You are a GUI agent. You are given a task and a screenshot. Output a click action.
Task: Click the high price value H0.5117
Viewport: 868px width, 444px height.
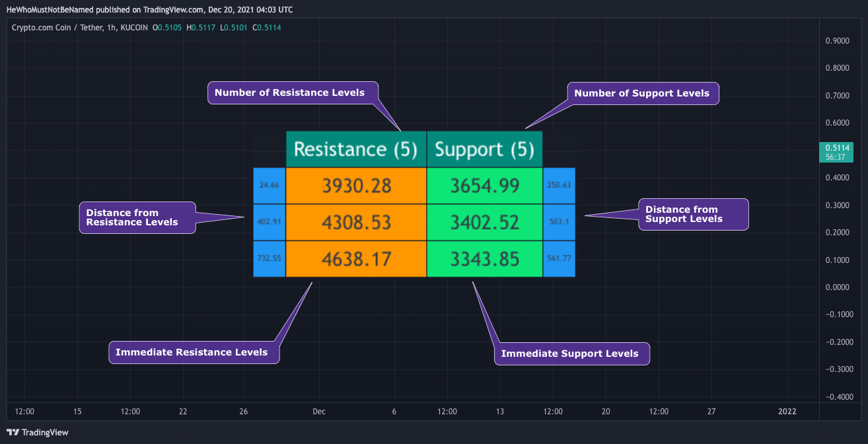click(x=202, y=28)
